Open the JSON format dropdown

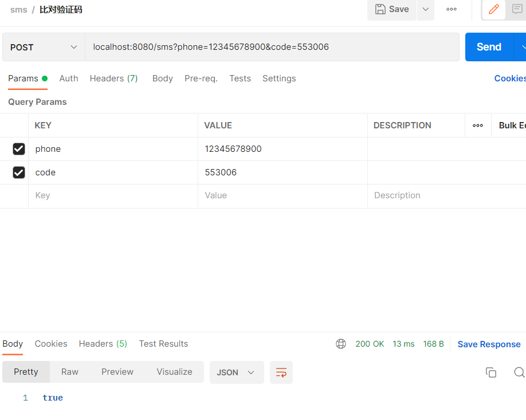click(x=237, y=372)
